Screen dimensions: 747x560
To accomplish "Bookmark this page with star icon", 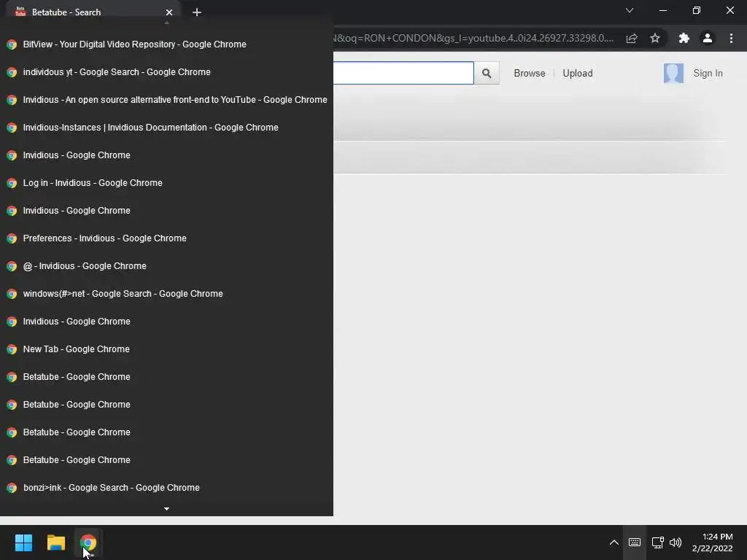I will pos(655,38).
